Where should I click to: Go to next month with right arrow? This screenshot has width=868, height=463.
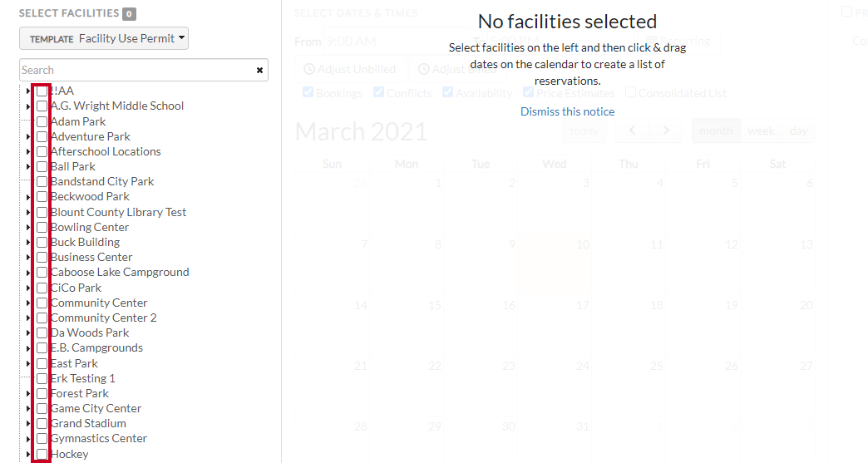pos(666,131)
